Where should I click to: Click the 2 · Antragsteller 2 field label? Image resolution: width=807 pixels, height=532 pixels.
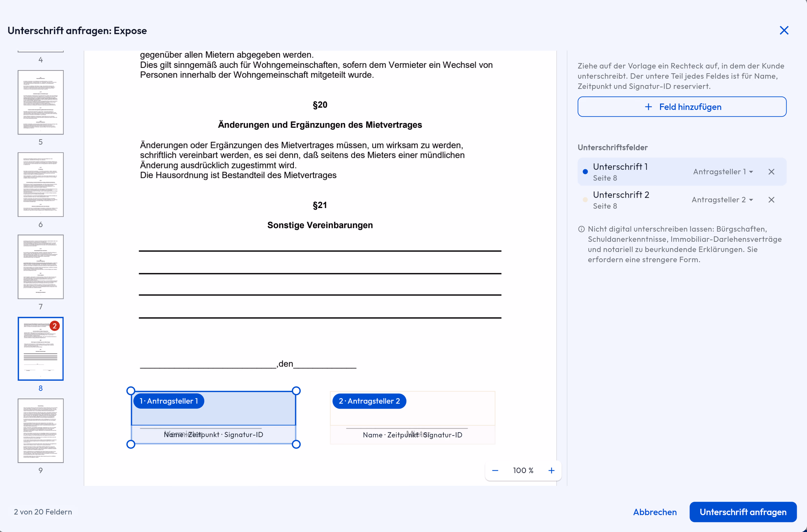pyautogui.click(x=369, y=401)
